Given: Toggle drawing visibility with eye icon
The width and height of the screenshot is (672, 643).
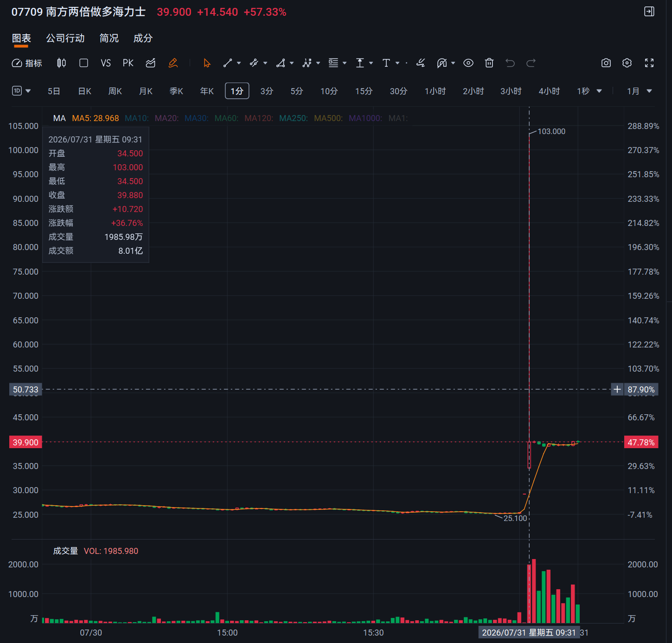Looking at the screenshot, I should (468, 63).
